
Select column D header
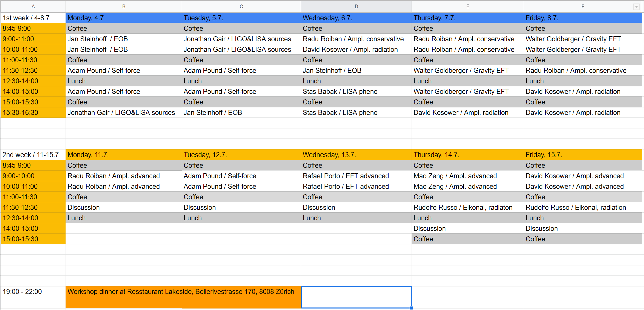click(356, 7)
